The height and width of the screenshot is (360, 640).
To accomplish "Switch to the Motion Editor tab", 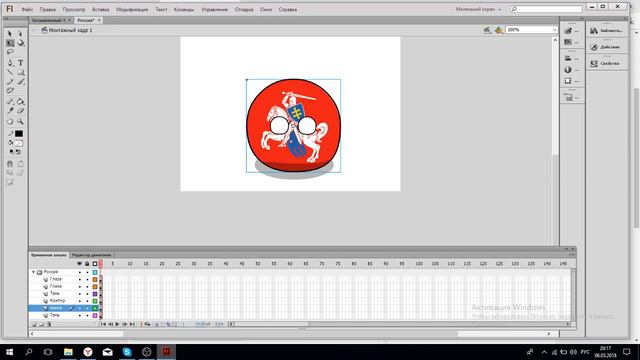I will click(x=91, y=255).
